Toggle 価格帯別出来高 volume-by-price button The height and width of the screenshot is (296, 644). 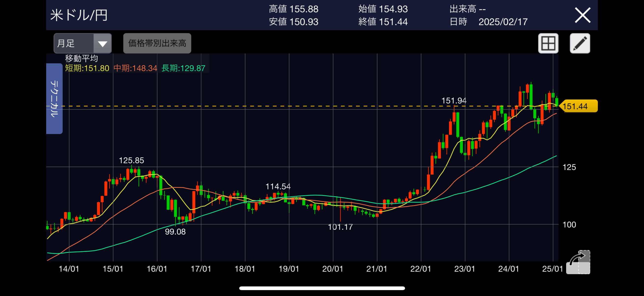(157, 43)
